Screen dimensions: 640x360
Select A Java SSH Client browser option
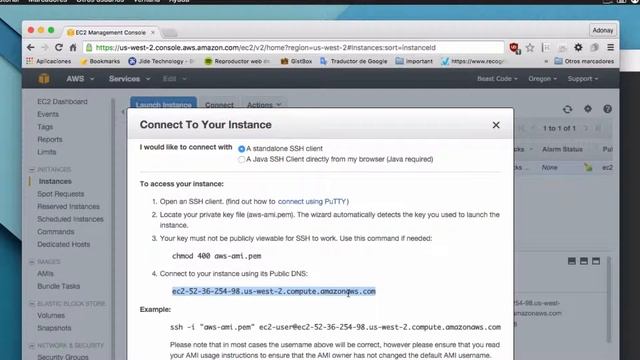(x=241, y=160)
